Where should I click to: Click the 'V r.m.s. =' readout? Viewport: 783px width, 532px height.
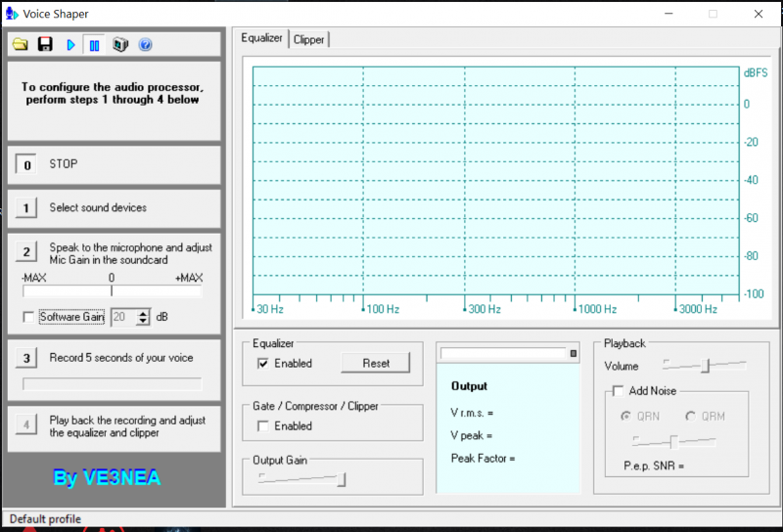(472, 413)
